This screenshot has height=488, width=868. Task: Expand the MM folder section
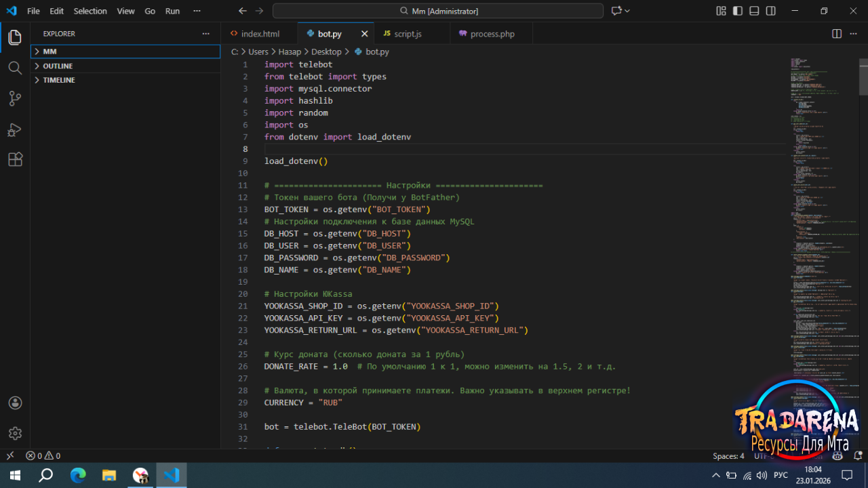click(x=50, y=52)
